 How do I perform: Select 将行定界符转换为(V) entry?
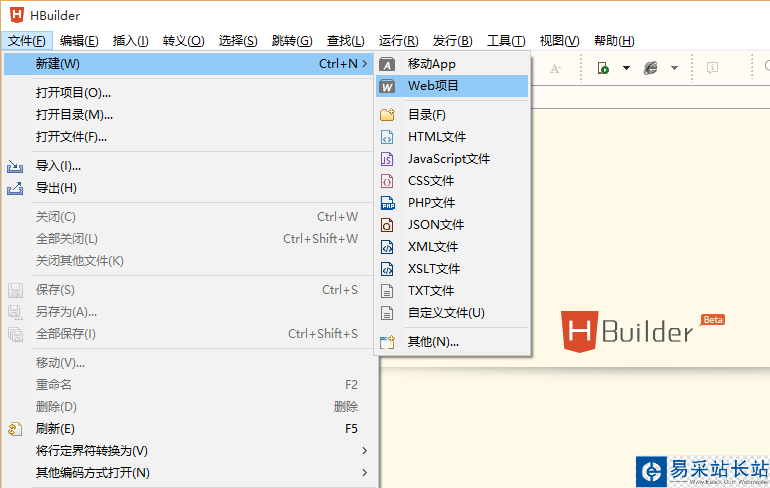[x=189, y=451]
